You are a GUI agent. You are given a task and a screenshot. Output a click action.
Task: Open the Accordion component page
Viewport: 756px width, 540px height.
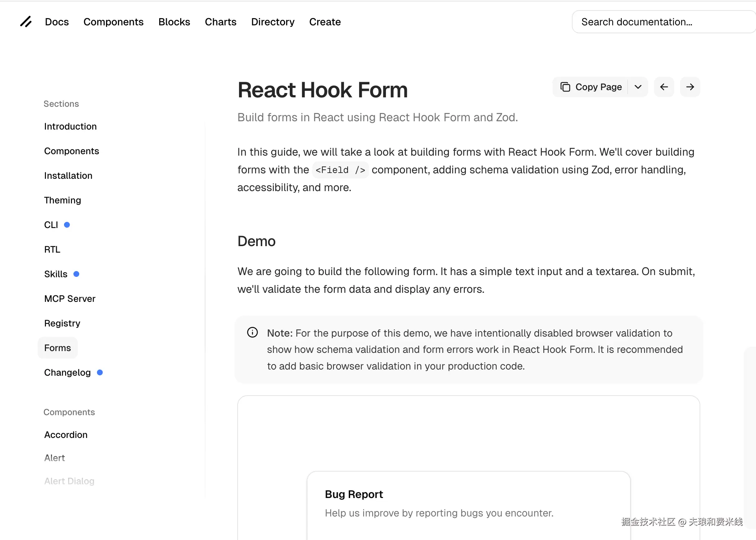[66, 435]
